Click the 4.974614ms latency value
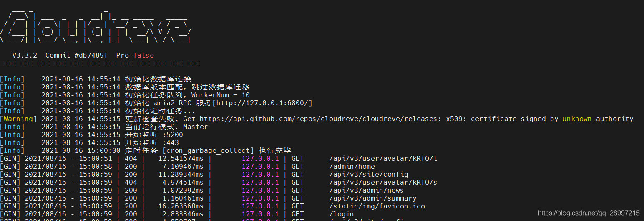 [x=183, y=183]
